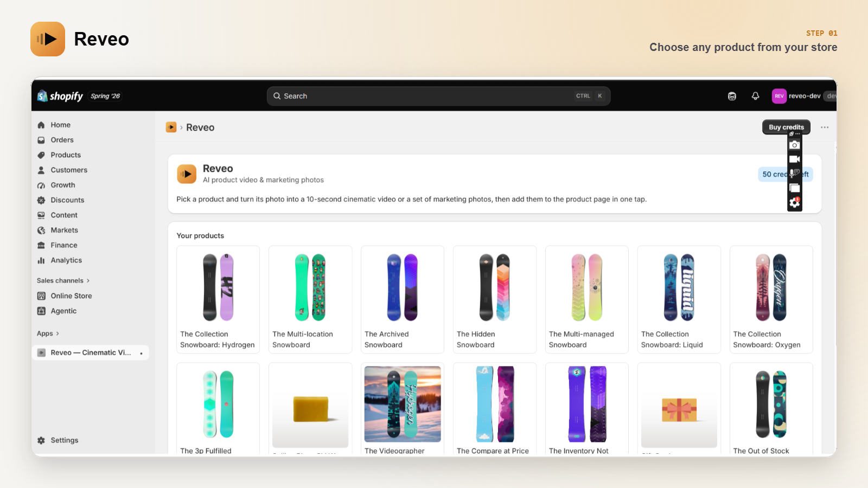Click the video record icon in overlay toolbar
Image resolution: width=868 pixels, height=488 pixels.
coord(795,159)
